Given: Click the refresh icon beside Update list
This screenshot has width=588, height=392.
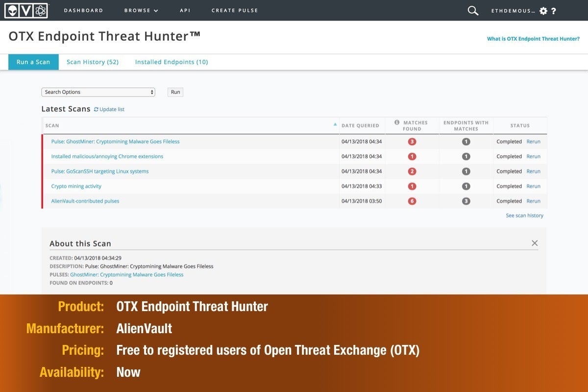Looking at the screenshot, I should (96, 109).
